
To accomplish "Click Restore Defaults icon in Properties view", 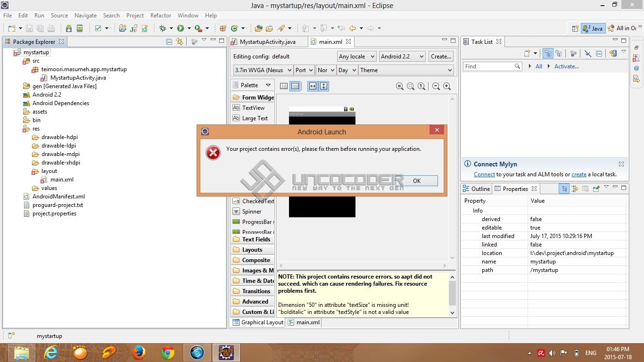I will coord(586,189).
